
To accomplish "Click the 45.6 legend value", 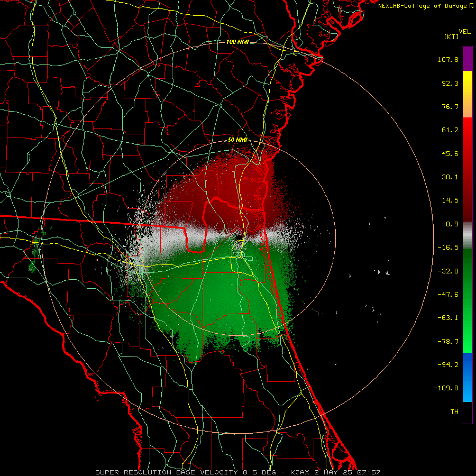I will click(450, 153).
